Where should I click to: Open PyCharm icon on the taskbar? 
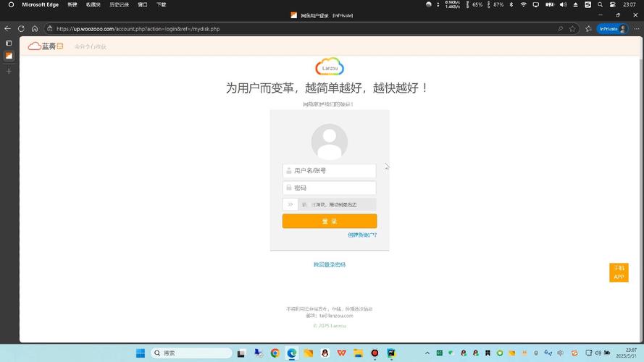pyautogui.click(x=391, y=353)
